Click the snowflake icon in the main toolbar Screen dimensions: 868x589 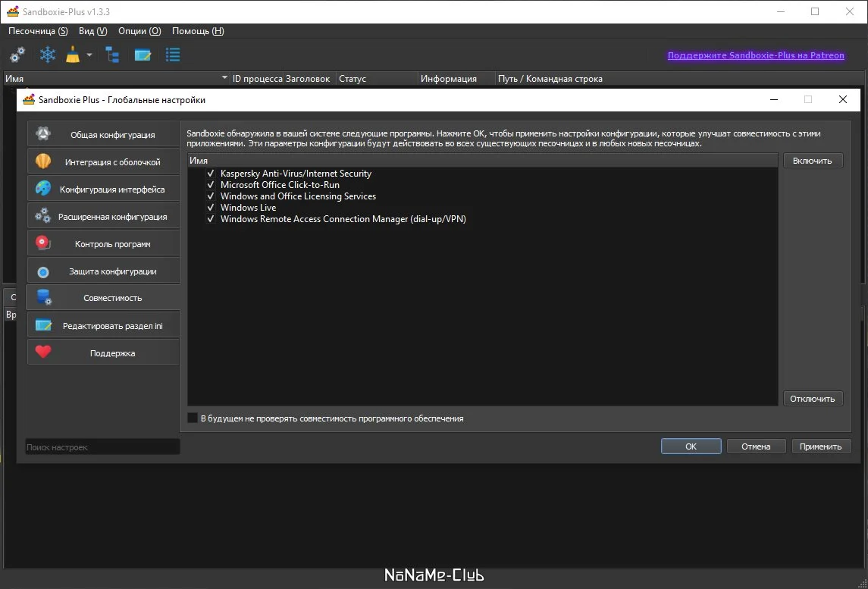pos(48,55)
